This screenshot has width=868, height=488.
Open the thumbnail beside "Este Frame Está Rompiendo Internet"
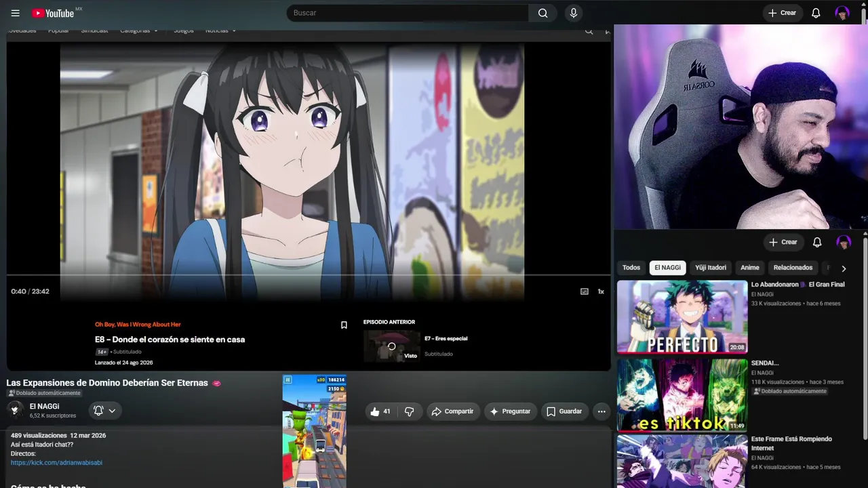682,462
